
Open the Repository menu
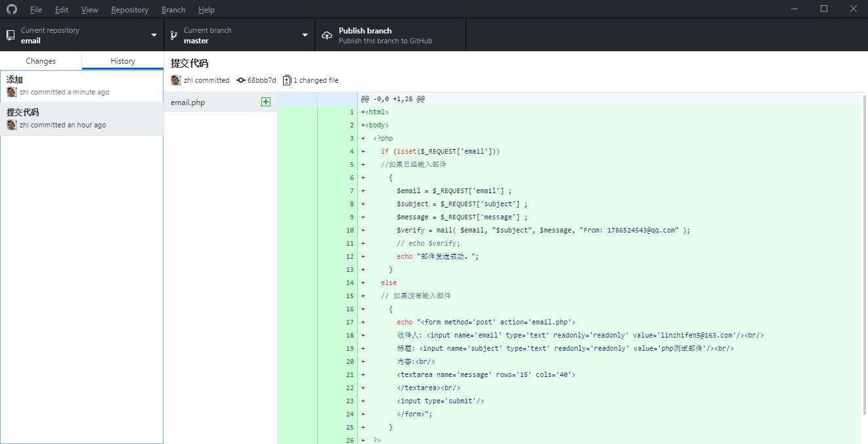[129, 10]
